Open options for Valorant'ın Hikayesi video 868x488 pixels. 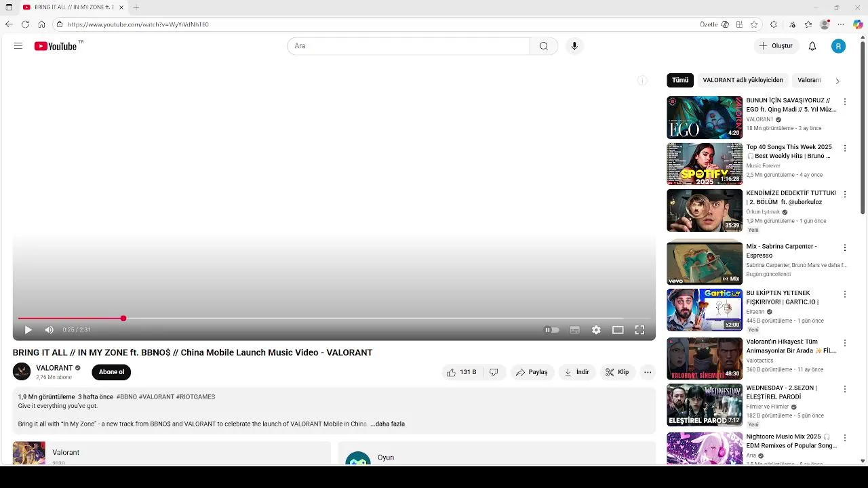(x=845, y=343)
